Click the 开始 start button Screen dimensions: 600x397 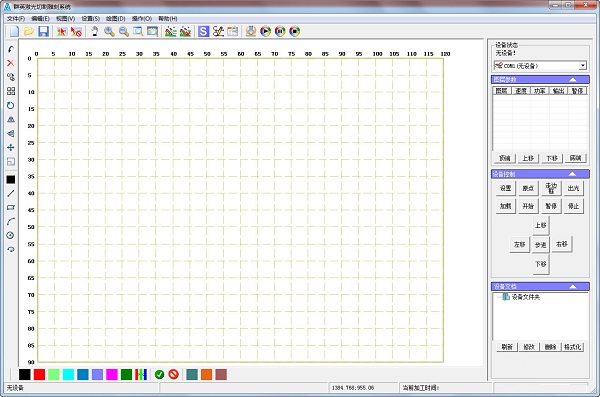click(528, 206)
